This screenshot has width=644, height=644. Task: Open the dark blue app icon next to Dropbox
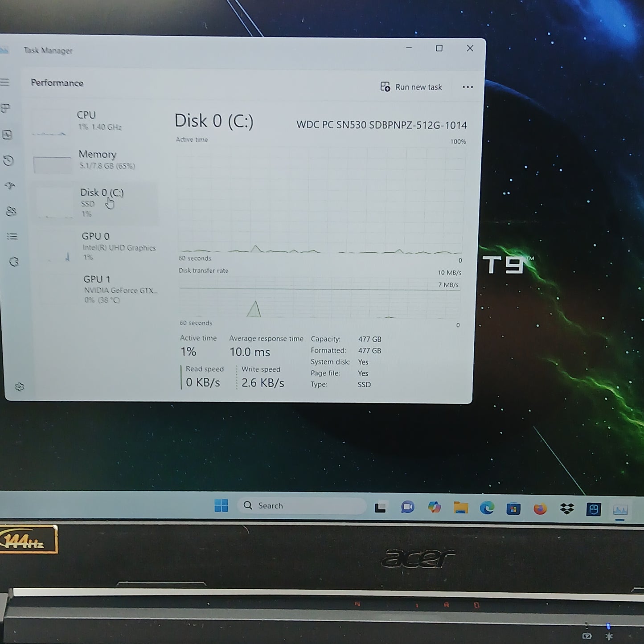594,509
